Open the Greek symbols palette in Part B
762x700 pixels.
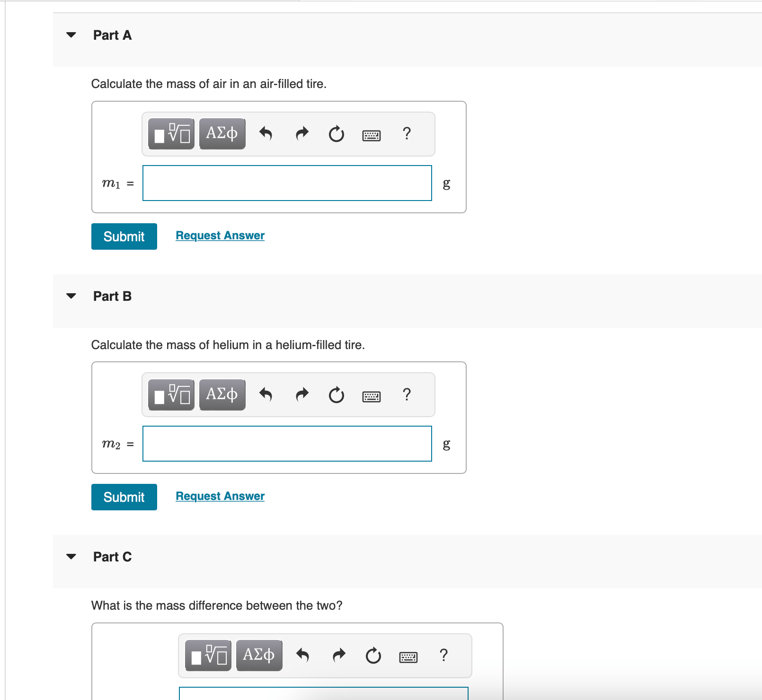[222, 394]
